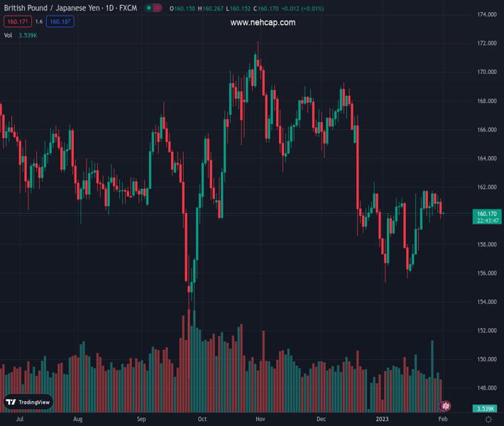Screen dimensions: 504x426
Task: Click the blue buy price 160.187 button
Action: click(60, 22)
